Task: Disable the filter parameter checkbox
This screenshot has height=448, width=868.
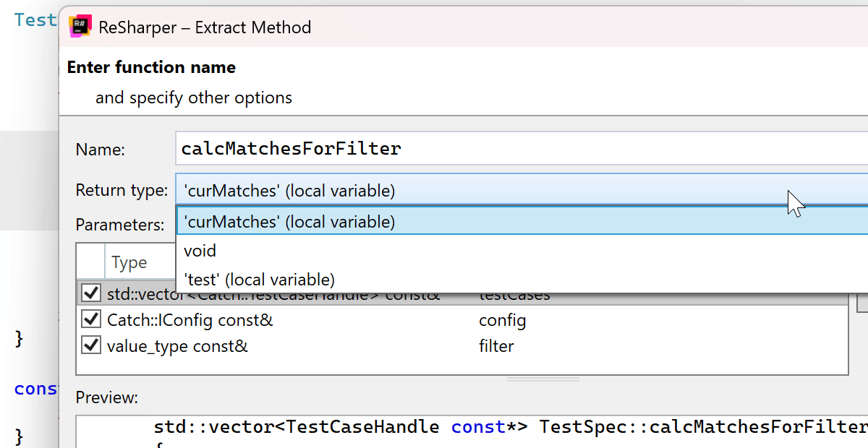Action: (91, 346)
